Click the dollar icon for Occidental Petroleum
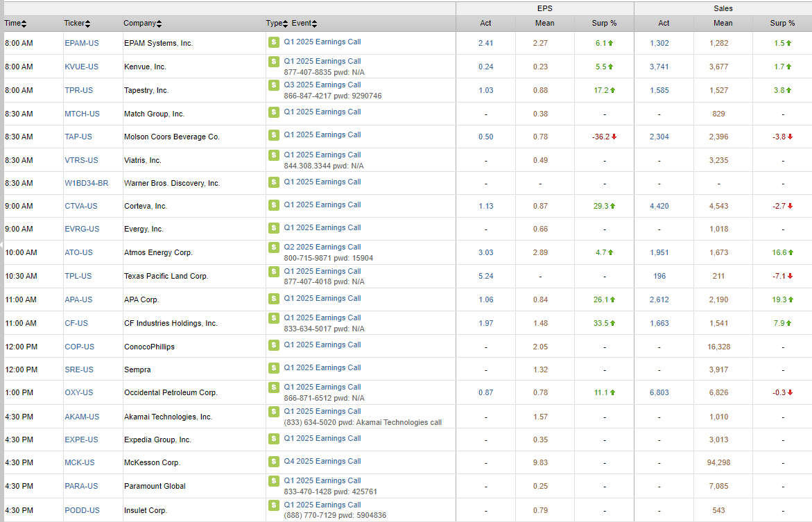This screenshot has width=812, height=522. tap(274, 387)
